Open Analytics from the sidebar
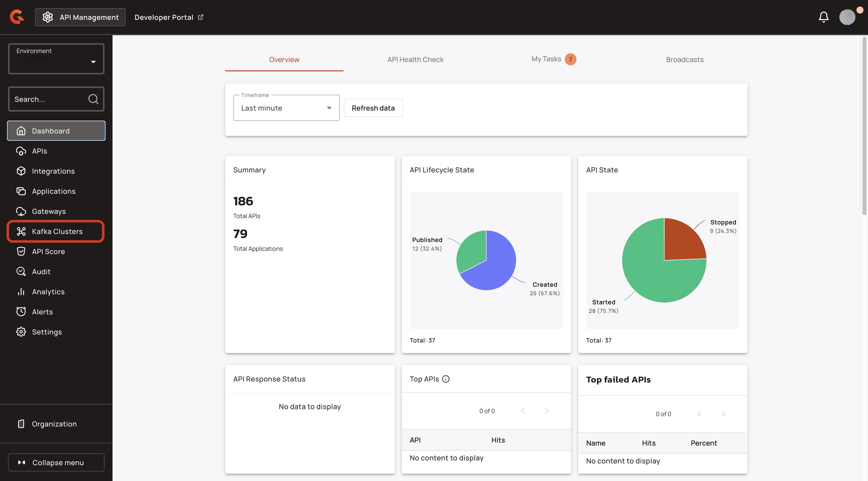 point(48,292)
